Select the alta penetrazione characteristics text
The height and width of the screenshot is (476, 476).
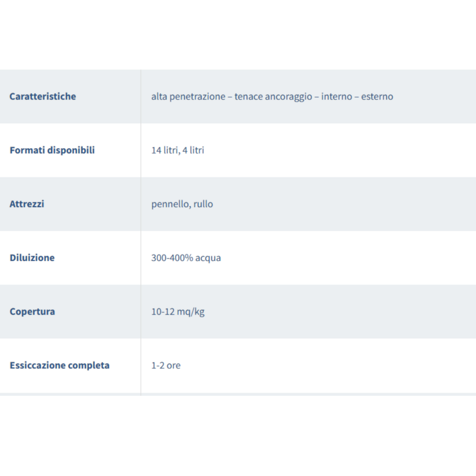point(272,97)
